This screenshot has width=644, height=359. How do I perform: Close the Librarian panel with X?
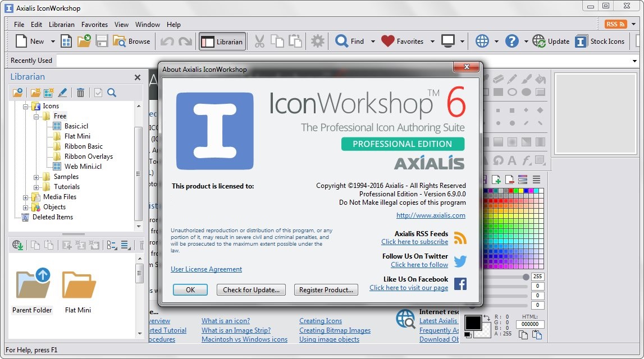138,77
